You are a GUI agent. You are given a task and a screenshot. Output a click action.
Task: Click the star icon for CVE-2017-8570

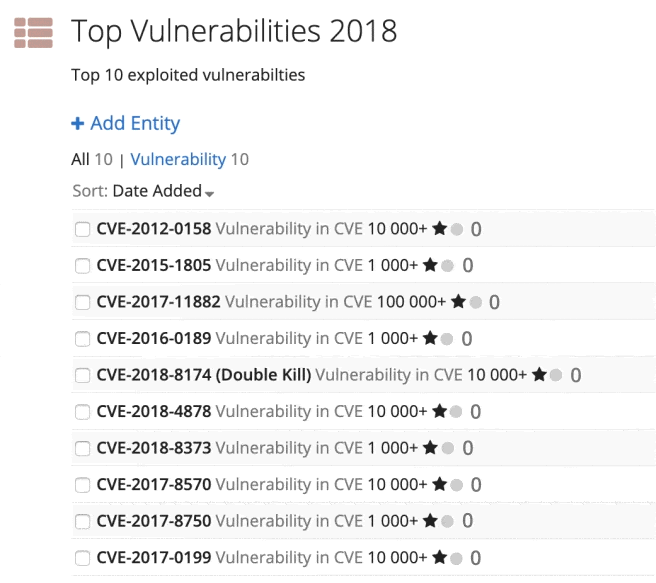pos(439,484)
